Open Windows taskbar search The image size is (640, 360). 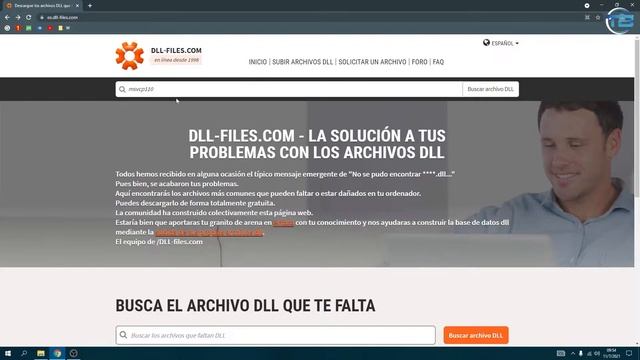24,353
